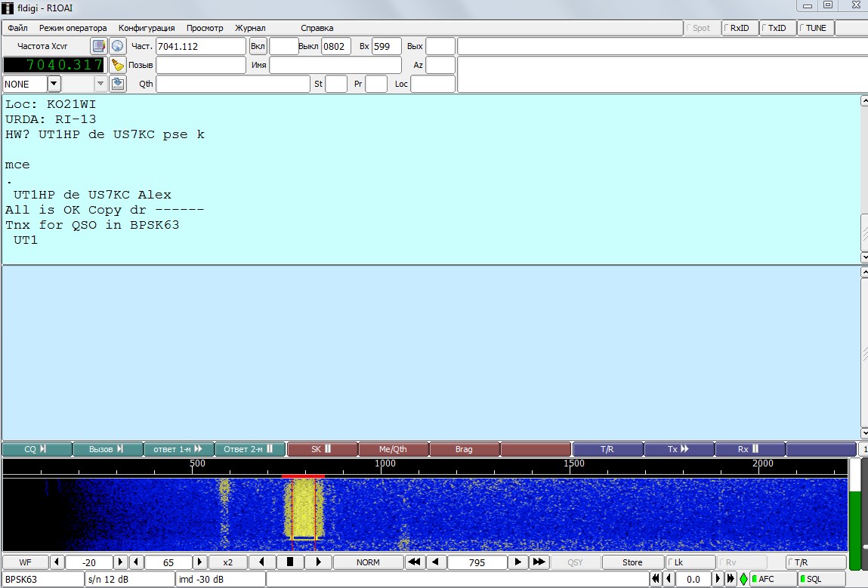Open the Конфигурация menu
The width and height of the screenshot is (868, 588).
point(147,28)
